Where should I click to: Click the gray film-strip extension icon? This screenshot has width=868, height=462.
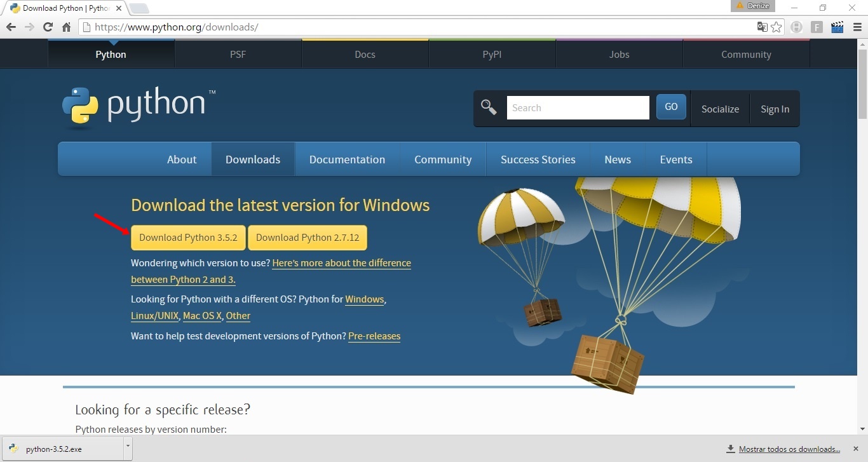[797, 27]
